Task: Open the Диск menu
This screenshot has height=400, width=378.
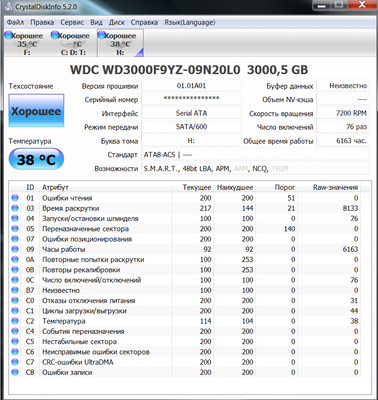Action: pyautogui.click(x=117, y=23)
